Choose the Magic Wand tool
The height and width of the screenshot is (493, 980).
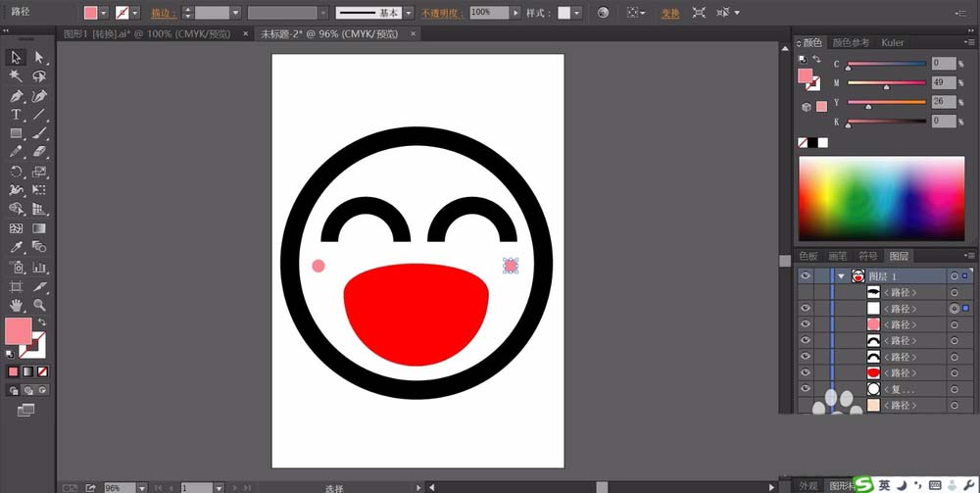click(16, 76)
